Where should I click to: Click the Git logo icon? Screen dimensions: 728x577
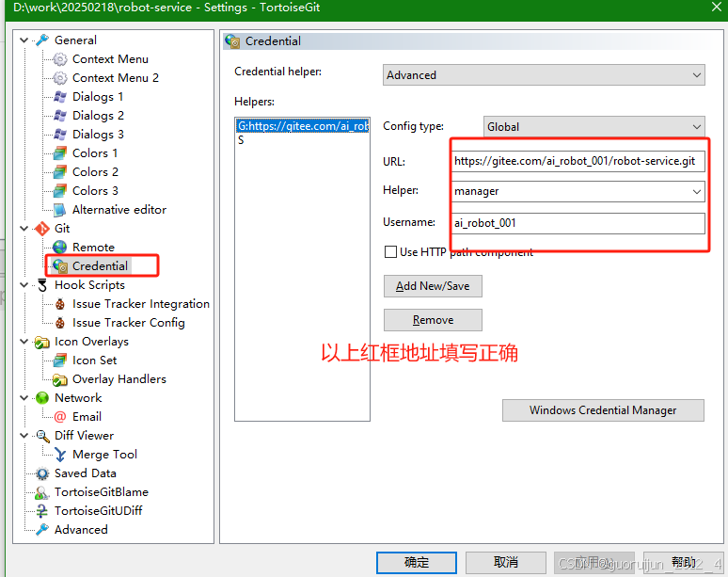pyautogui.click(x=42, y=228)
